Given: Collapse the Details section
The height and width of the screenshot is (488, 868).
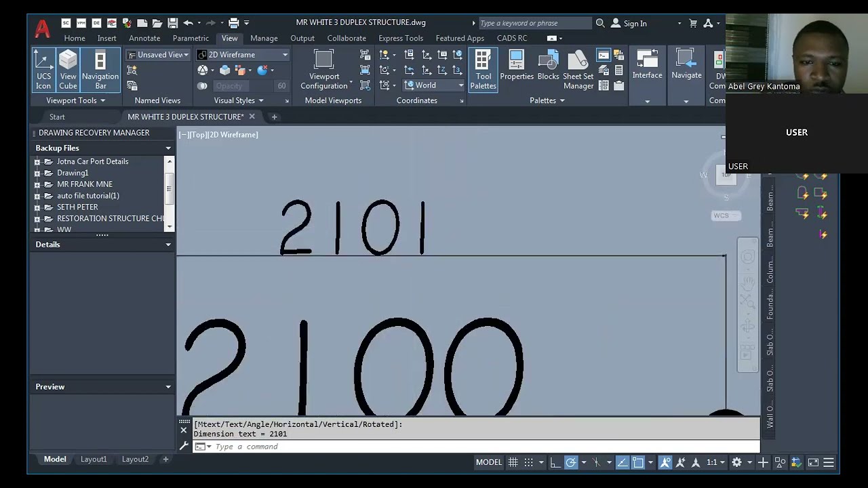Looking at the screenshot, I should pos(168,245).
